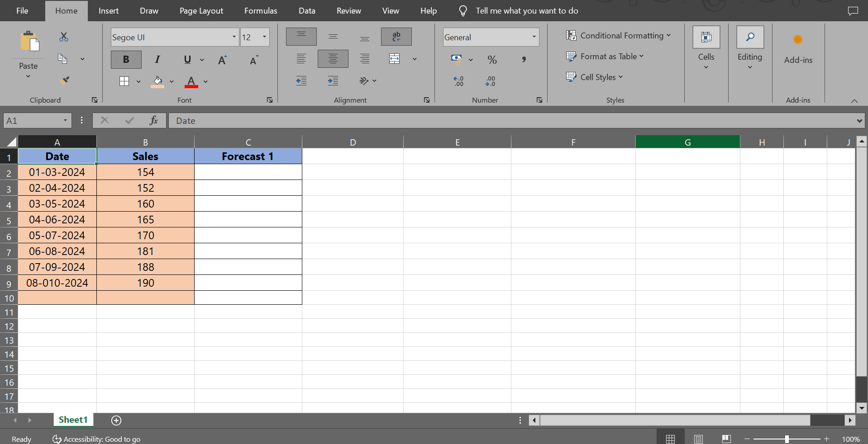Viewport: 868px width, 444px height.
Task: Open Conditional Formatting options
Action: 618,35
